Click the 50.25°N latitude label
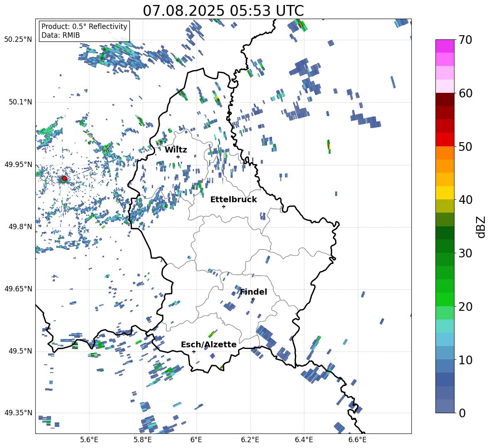Image resolution: width=491 pixels, height=448 pixels. click(x=18, y=40)
